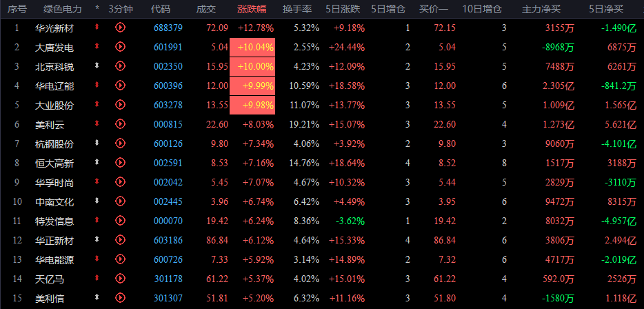Select stock name 大唐发电
Viewport: 644px width, 309px height.
click(54, 48)
